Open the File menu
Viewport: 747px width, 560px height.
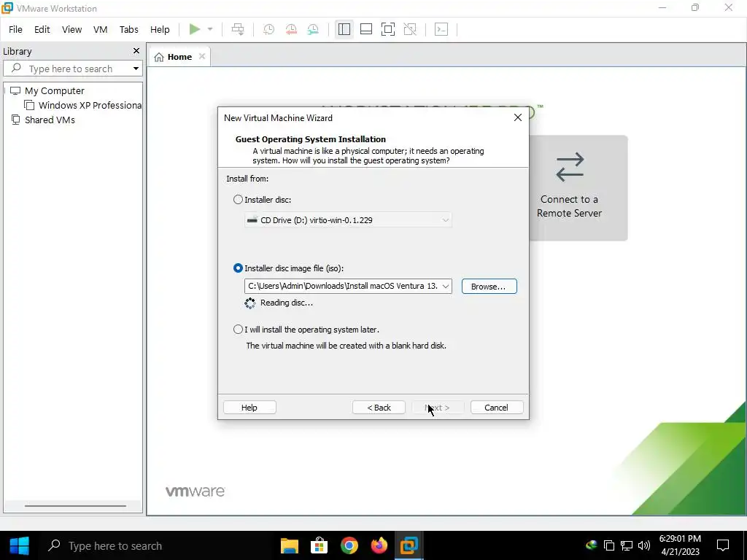pyautogui.click(x=15, y=29)
